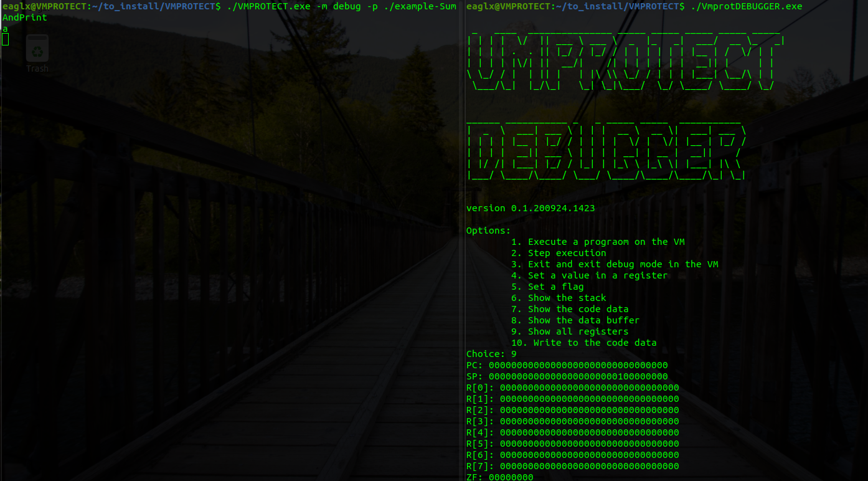This screenshot has height=481, width=868.
Task: Select option '6. Show the stack'
Action: click(x=559, y=298)
